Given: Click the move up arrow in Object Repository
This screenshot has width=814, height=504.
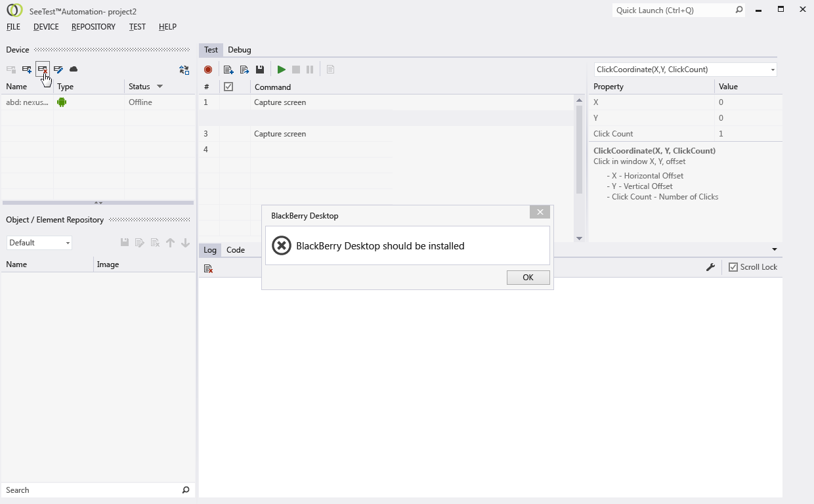Looking at the screenshot, I should coord(170,243).
